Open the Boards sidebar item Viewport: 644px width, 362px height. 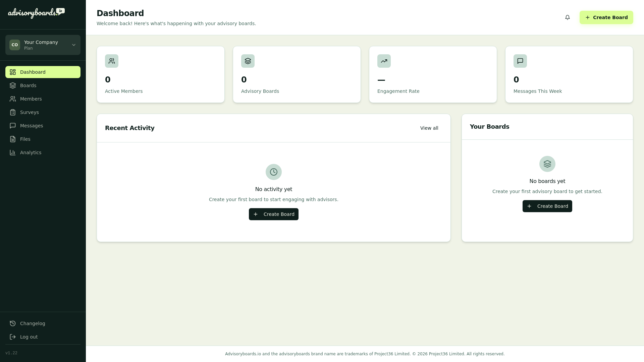[x=28, y=85]
